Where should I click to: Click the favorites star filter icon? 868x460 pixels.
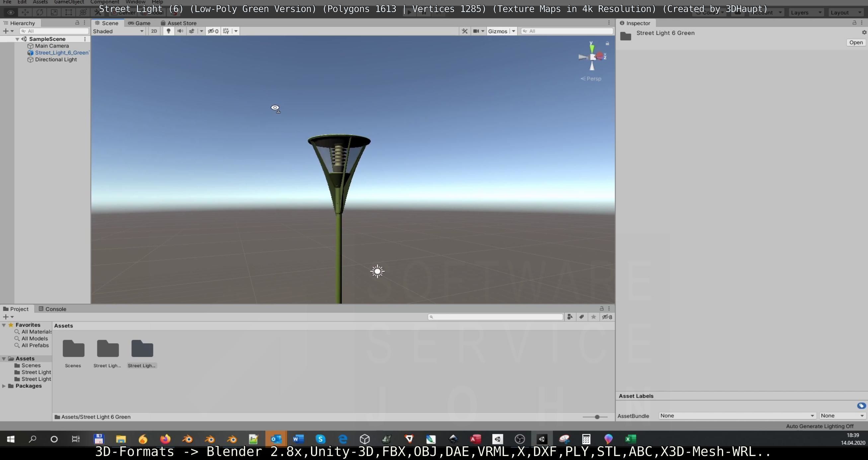[593, 317]
